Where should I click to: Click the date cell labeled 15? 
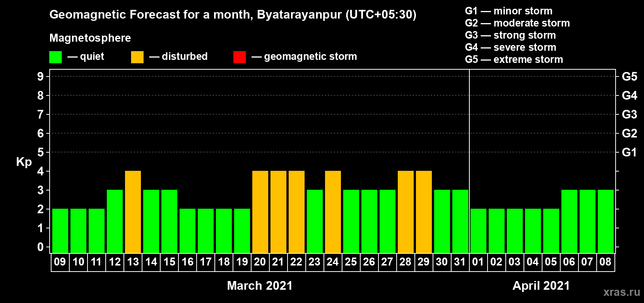coord(169,262)
